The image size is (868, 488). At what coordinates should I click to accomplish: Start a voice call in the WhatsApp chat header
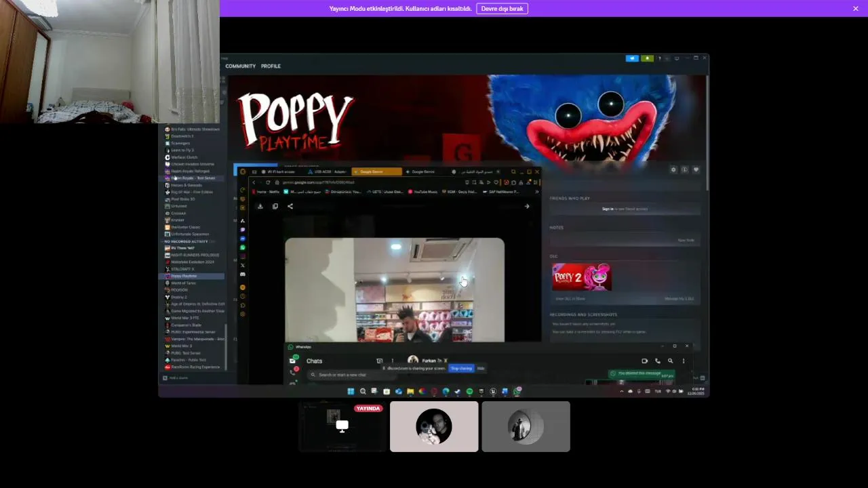click(x=657, y=361)
